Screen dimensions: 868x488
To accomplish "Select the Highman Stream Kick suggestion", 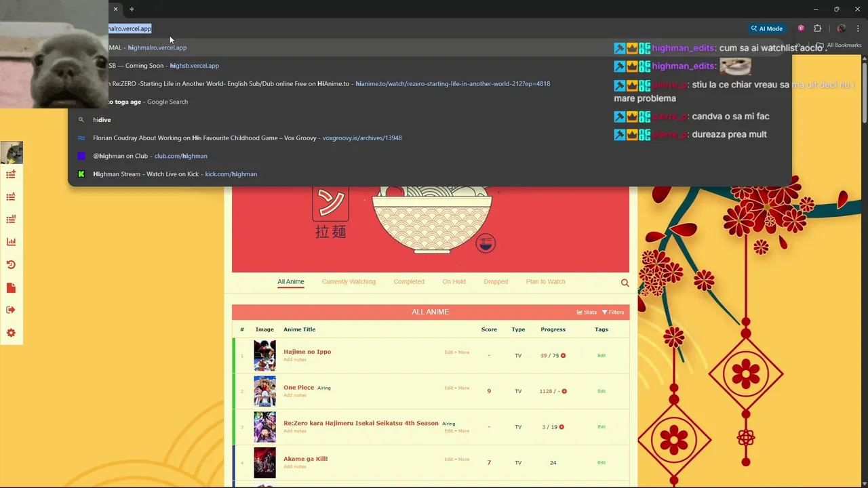I will 430,174.
